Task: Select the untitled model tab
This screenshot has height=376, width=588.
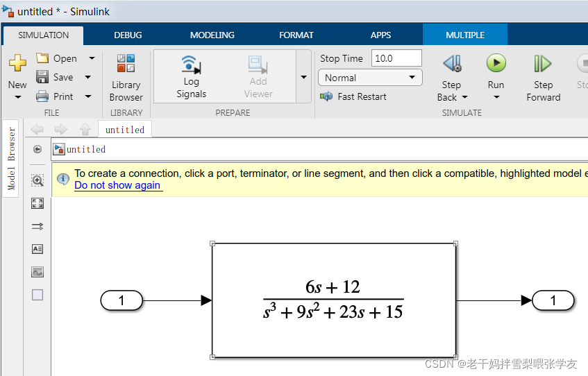Action: click(x=125, y=130)
